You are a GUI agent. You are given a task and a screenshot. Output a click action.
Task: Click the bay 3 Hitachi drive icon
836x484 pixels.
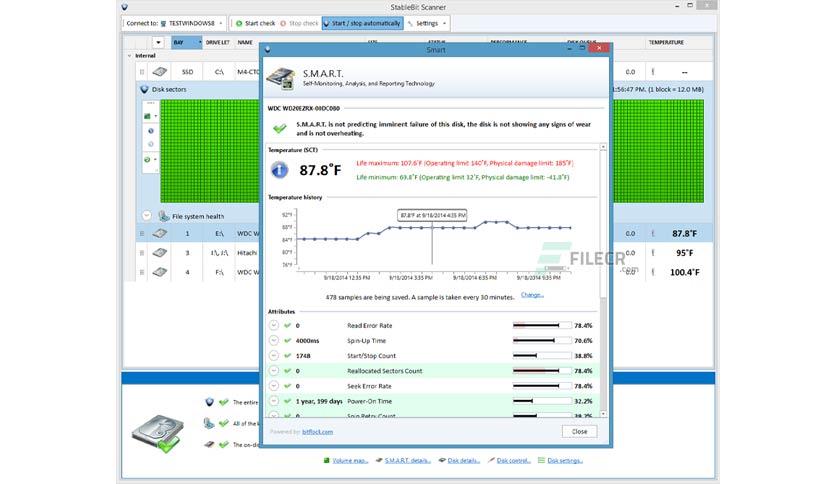159,253
